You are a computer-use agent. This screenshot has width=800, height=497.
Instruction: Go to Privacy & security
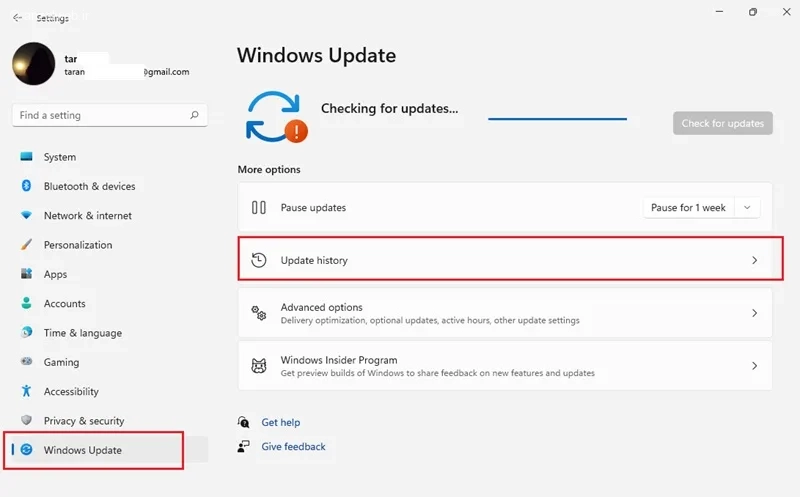(x=110, y=420)
